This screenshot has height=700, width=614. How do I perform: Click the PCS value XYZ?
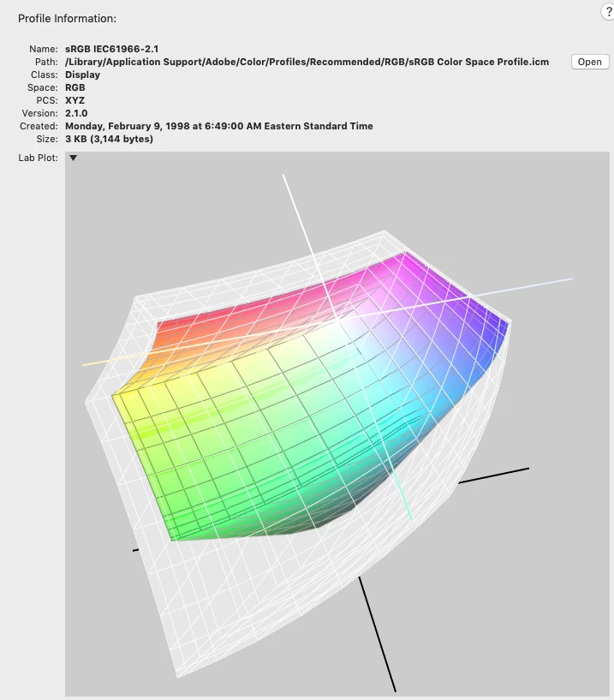click(75, 100)
